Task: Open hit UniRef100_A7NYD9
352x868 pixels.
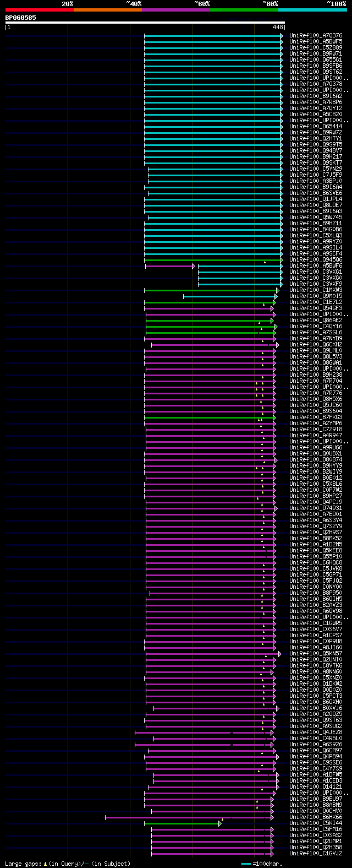Action: (316, 339)
